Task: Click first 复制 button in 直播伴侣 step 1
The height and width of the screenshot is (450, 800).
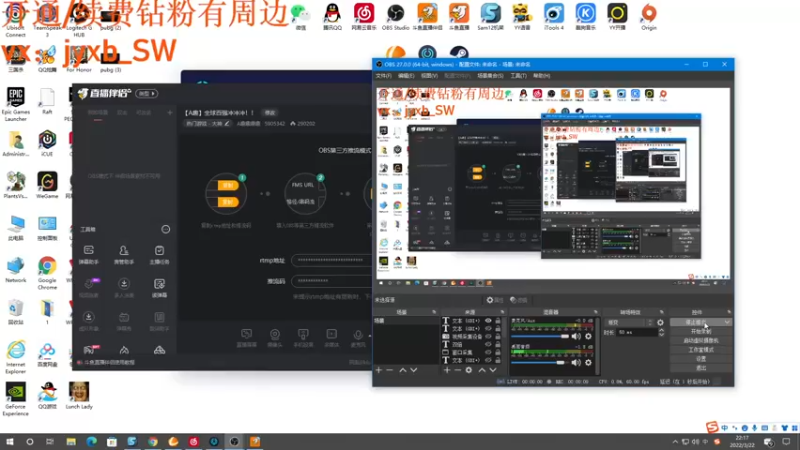Action: point(228,185)
